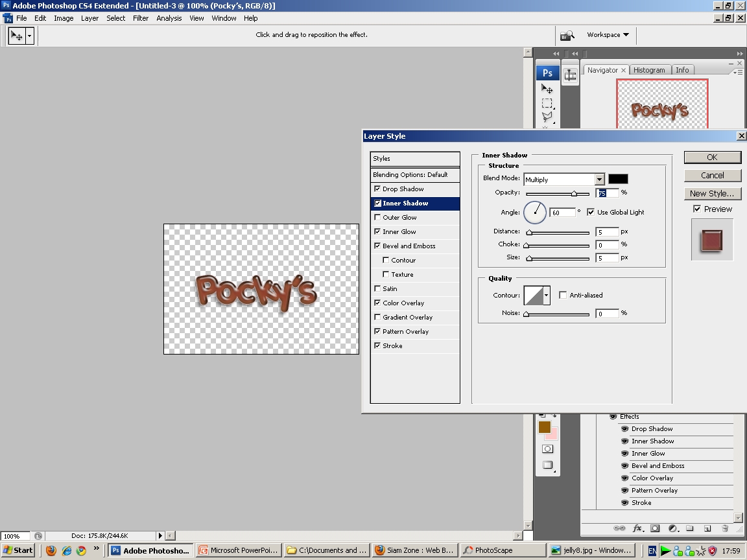Image resolution: width=747 pixels, height=560 pixels.
Task: Open the Filter menu
Action: [141, 18]
